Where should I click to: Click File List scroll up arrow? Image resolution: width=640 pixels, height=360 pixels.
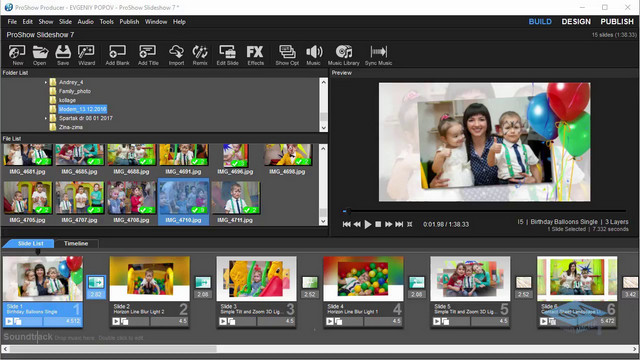(x=323, y=148)
